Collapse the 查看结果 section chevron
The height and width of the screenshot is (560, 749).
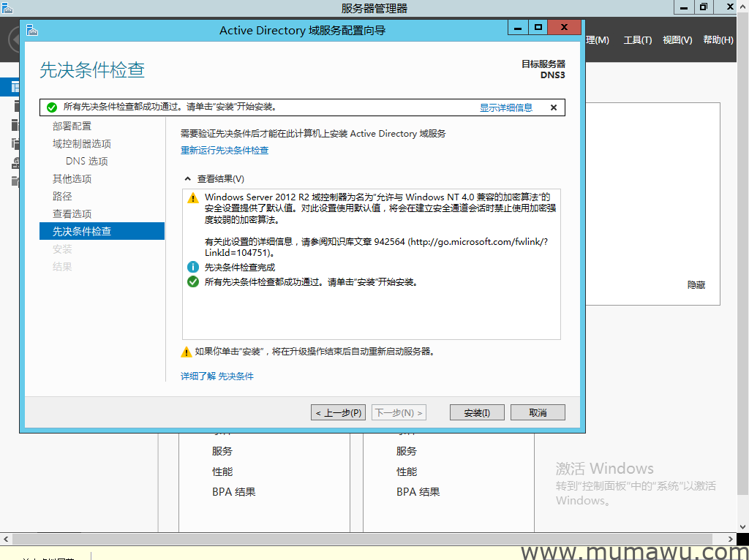pyautogui.click(x=188, y=179)
